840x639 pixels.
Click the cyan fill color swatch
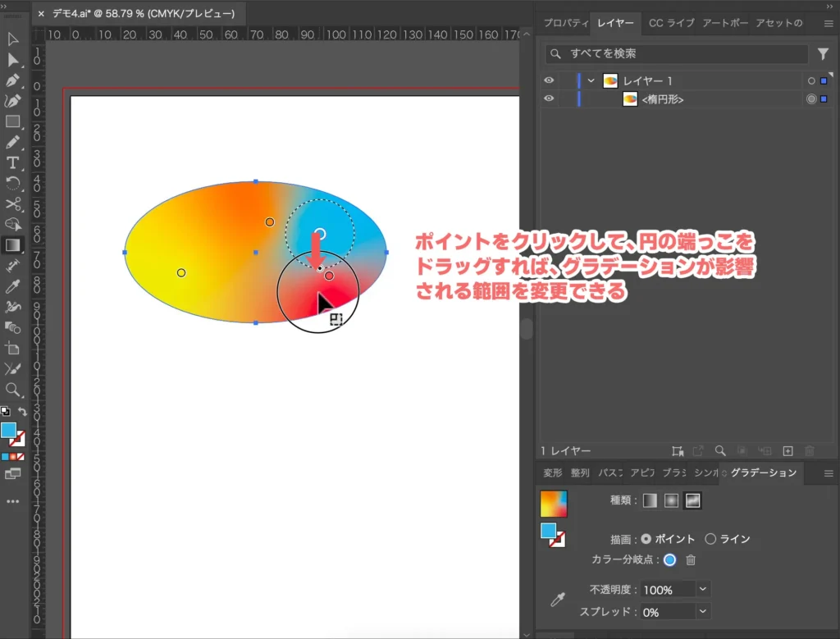tap(548, 530)
